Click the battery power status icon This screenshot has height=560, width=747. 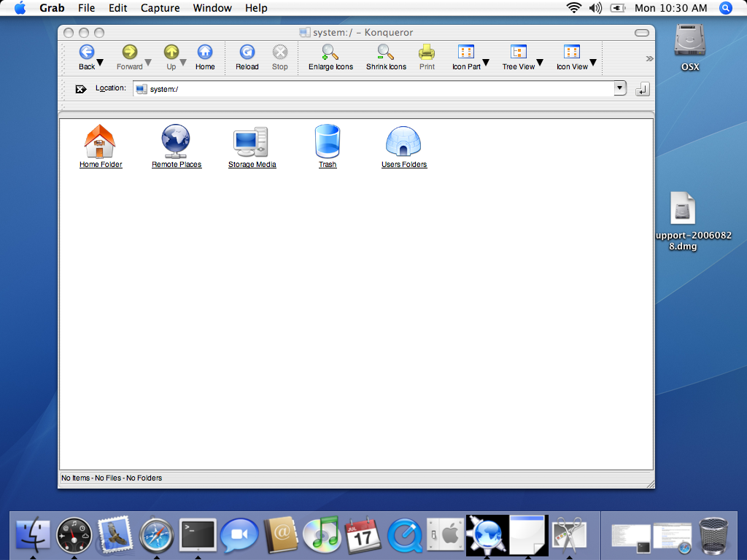pyautogui.click(x=617, y=8)
